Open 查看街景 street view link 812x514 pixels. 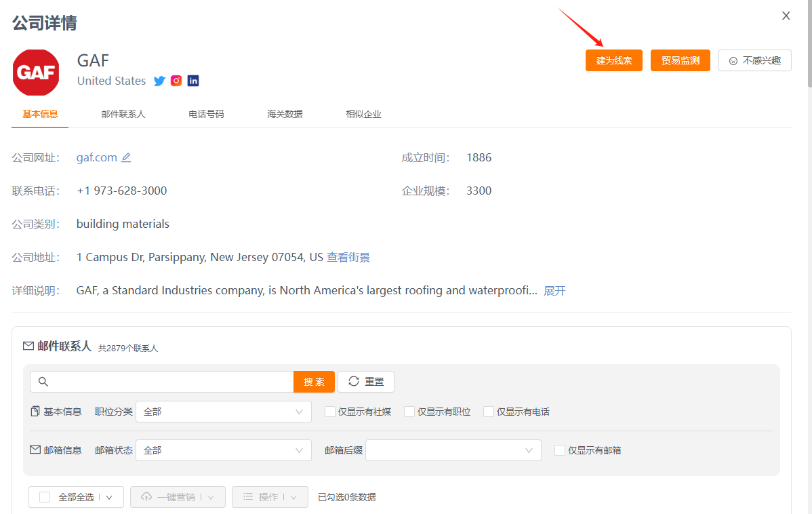pyautogui.click(x=348, y=258)
